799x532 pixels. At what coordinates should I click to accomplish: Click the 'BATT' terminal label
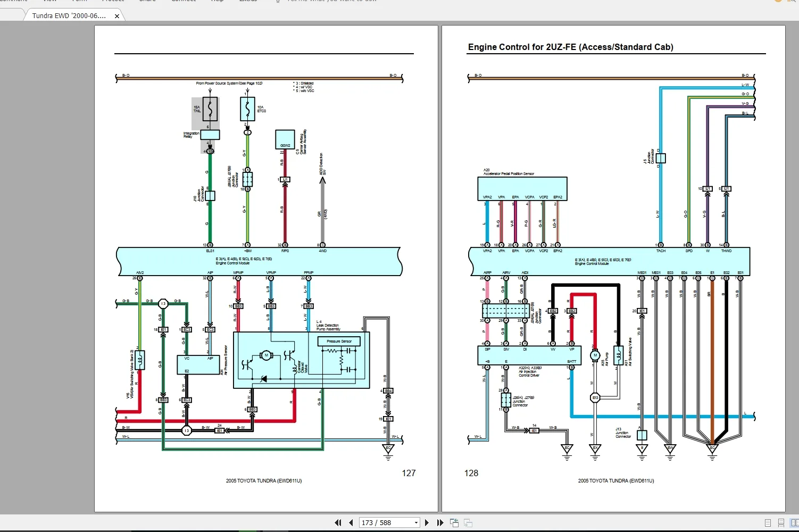(x=571, y=362)
